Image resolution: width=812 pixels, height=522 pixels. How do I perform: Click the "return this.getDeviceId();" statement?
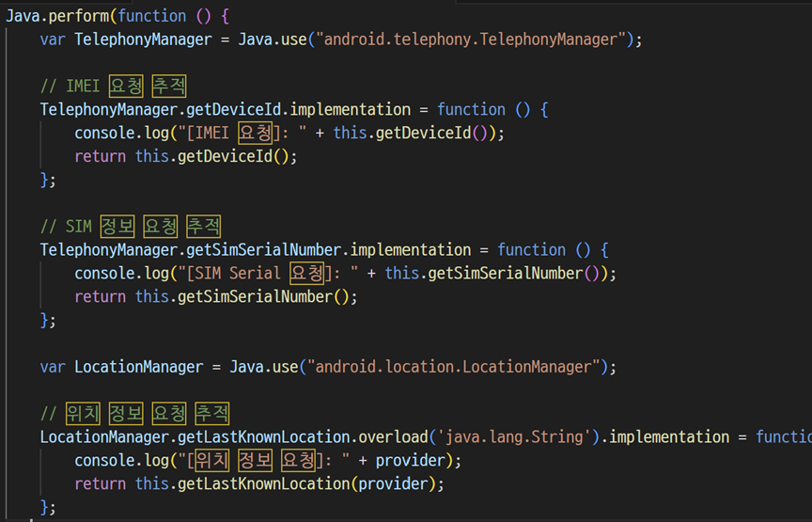[185, 157]
